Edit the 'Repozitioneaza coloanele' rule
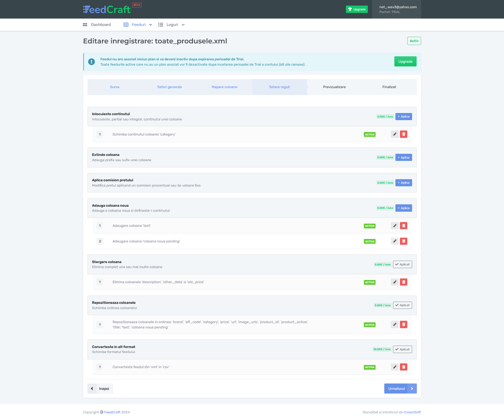504x420 pixels. tap(395, 324)
